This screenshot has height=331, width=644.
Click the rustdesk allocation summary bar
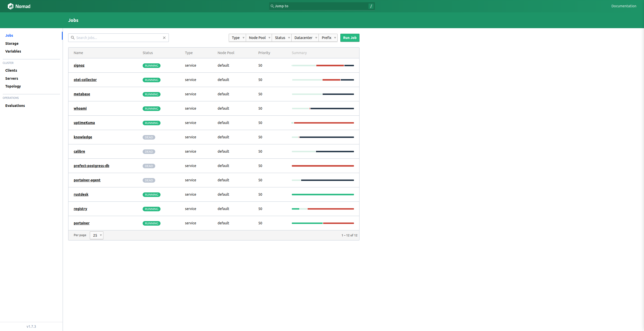coord(323,194)
